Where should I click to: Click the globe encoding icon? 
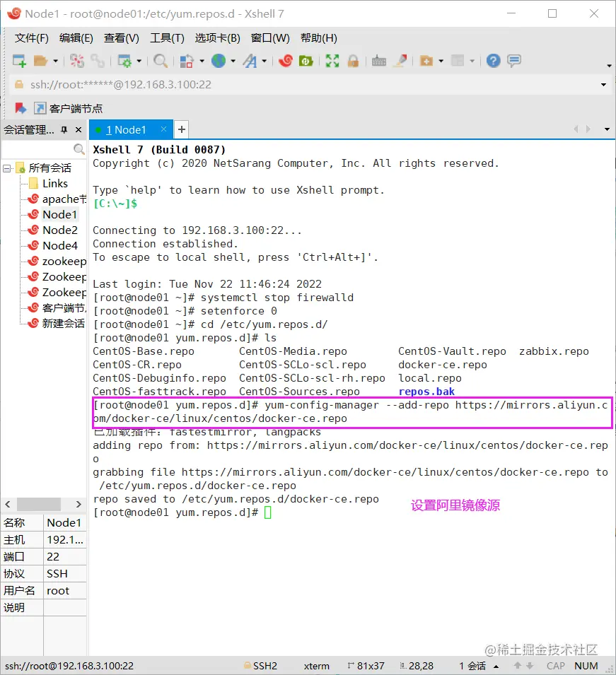click(x=219, y=61)
